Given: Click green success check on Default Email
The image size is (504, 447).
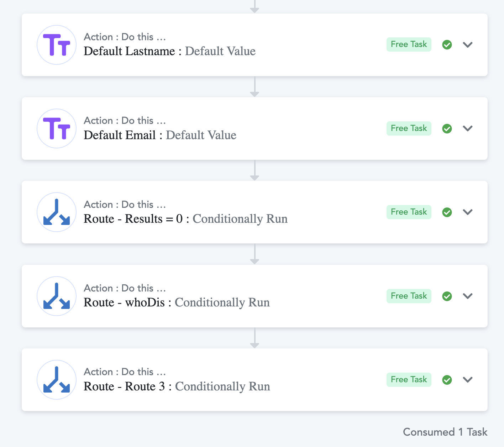Looking at the screenshot, I should [x=447, y=128].
